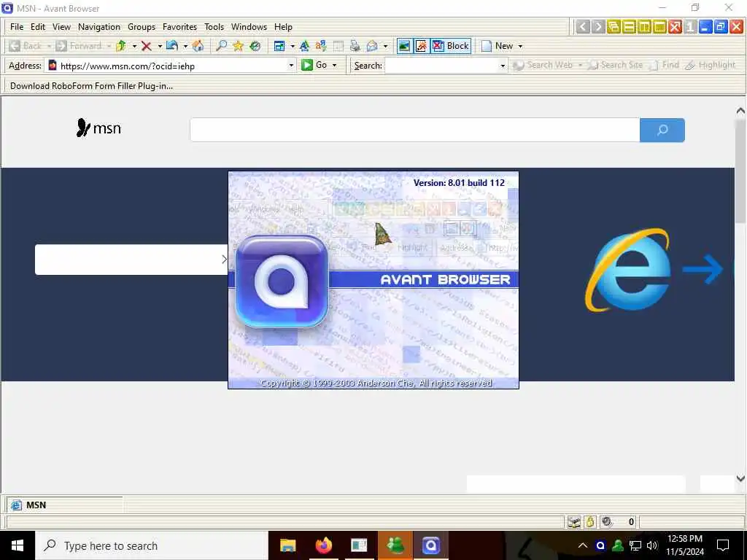Expand the Address bar URL dropdown
Screen dimensions: 747x560
click(291, 65)
